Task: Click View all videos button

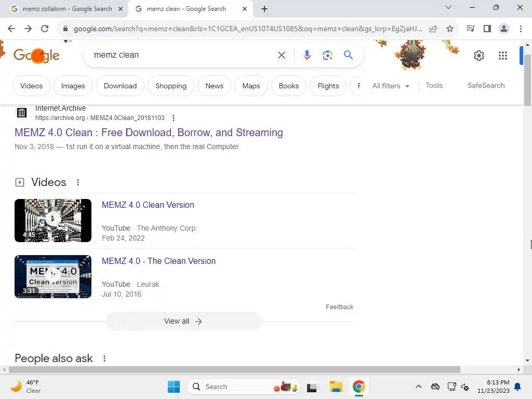Action: (x=183, y=321)
